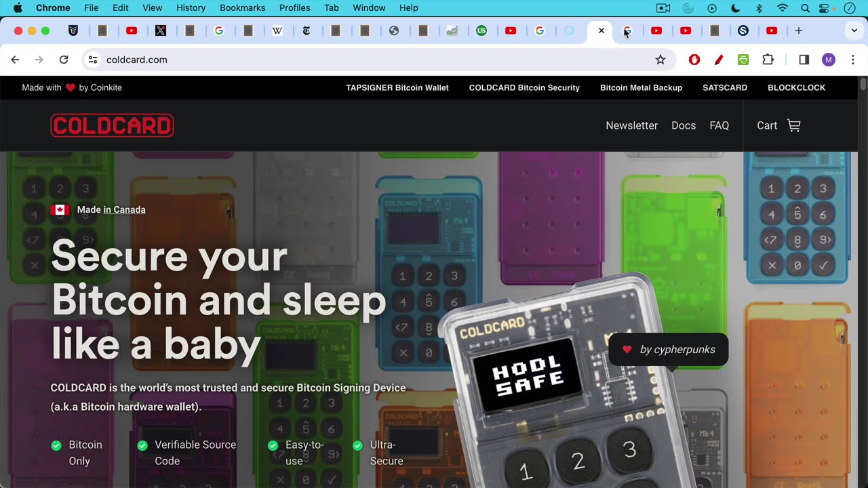Screen dimensions: 868x488
Task: Click the coldcard.com address bar
Action: (x=378, y=60)
